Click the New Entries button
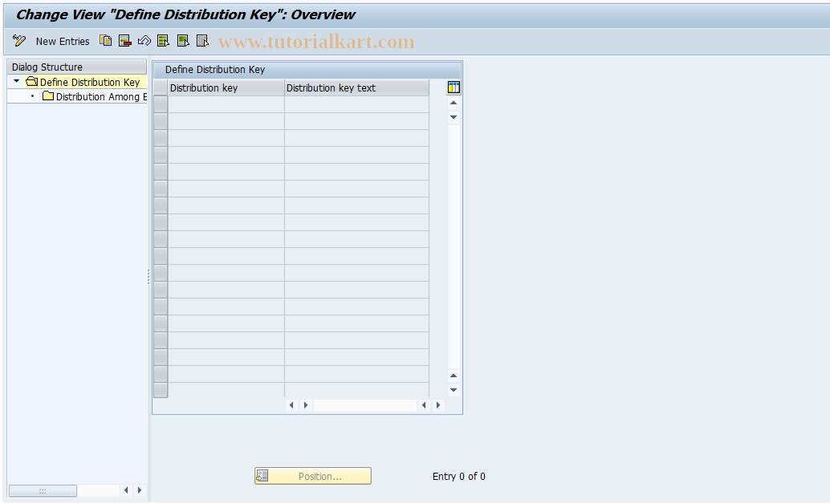Viewport: 830px width, 504px height. [63, 41]
